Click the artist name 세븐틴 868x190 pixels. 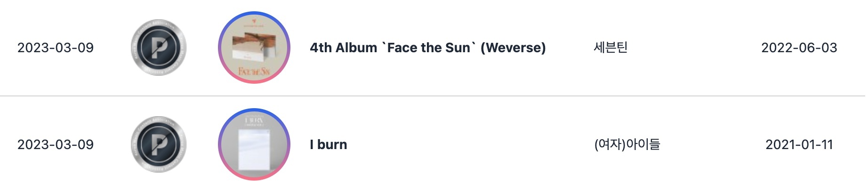coord(611,47)
